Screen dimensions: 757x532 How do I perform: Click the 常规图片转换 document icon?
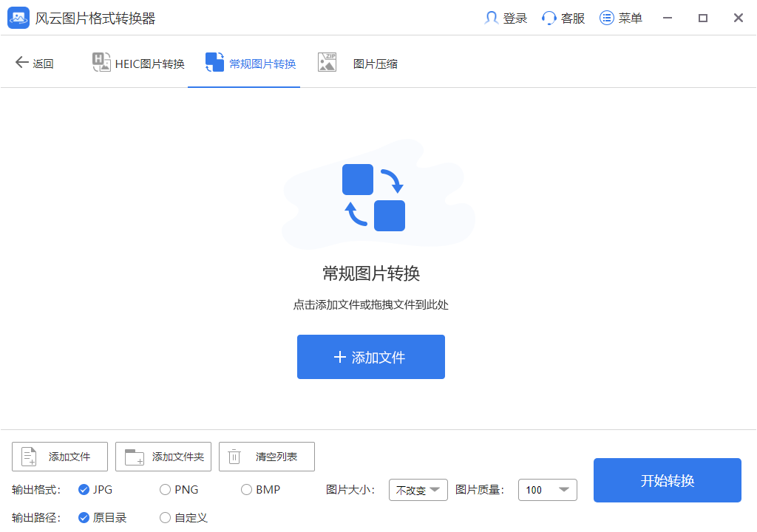click(214, 63)
